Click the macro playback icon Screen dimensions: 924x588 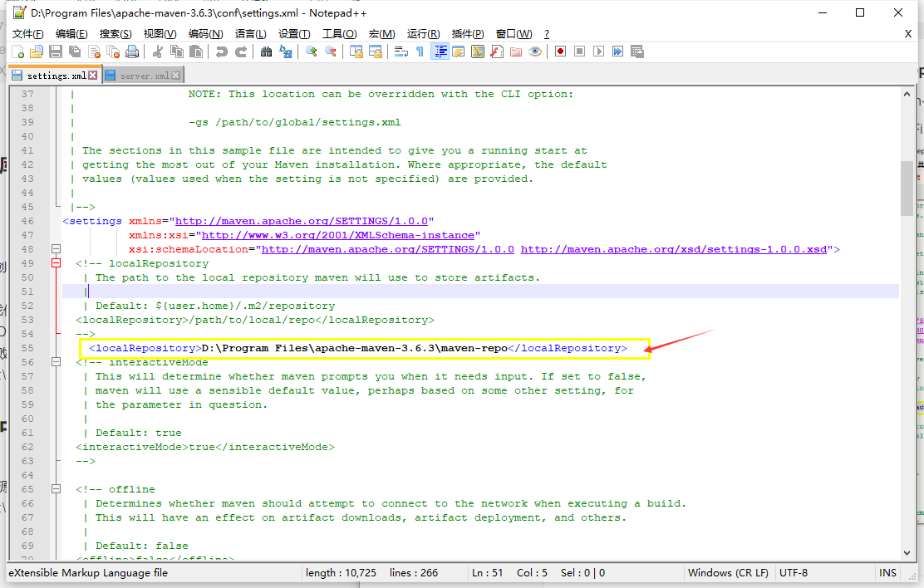point(599,51)
